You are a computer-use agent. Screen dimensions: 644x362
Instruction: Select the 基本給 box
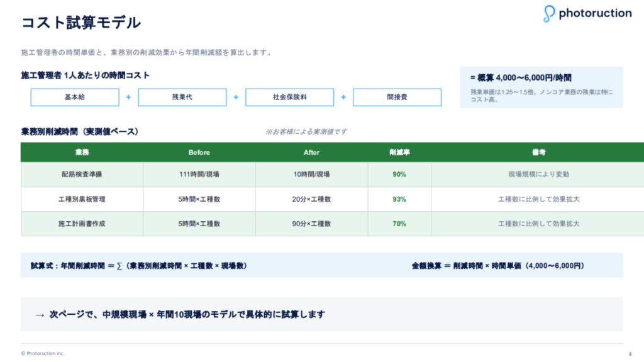click(x=75, y=97)
